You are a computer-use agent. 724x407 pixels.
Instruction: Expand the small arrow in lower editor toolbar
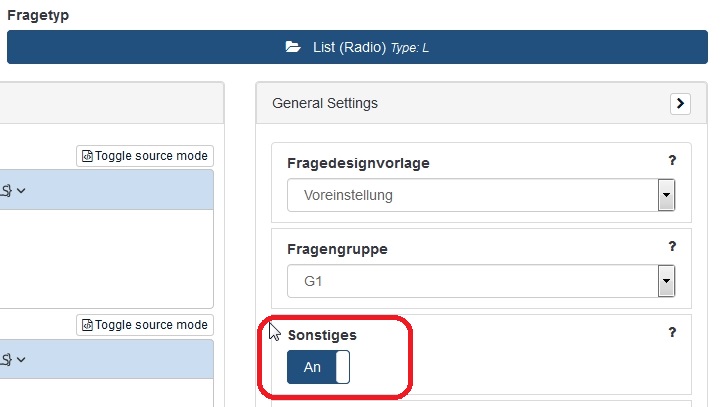[x=21, y=358]
